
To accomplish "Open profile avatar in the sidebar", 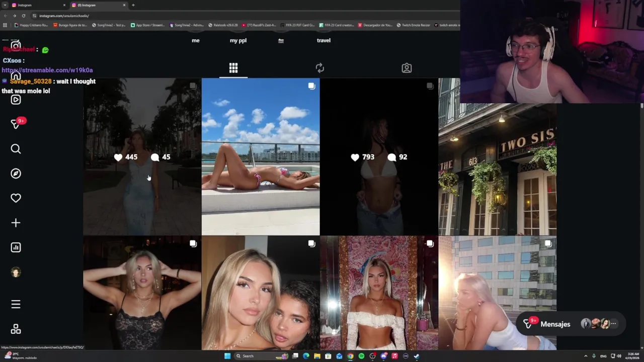I will (16, 272).
